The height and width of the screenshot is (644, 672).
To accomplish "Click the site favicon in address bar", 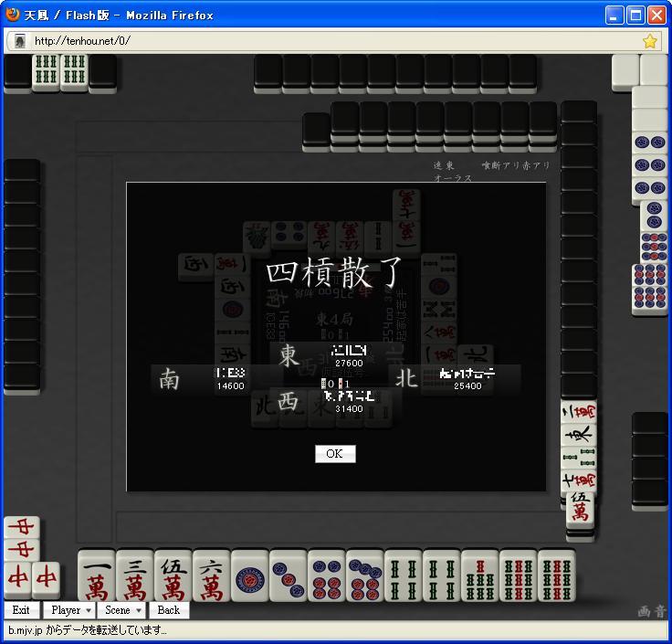I will coord(20,41).
